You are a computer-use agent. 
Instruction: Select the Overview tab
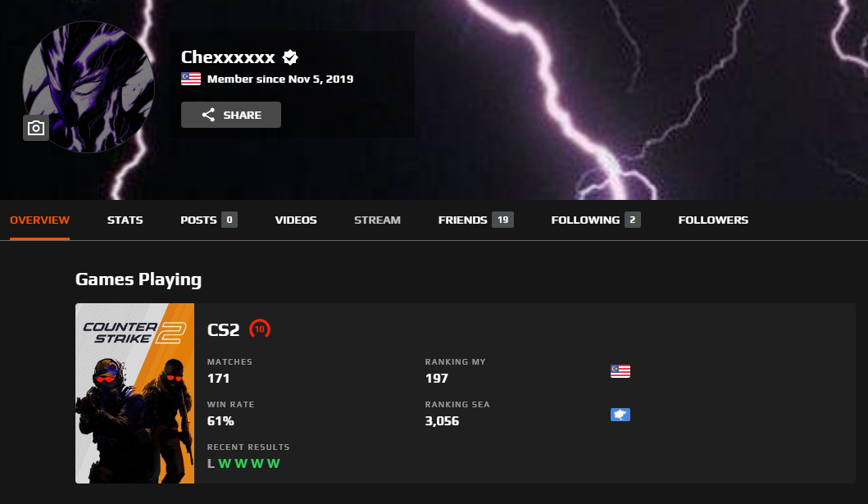coord(40,220)
